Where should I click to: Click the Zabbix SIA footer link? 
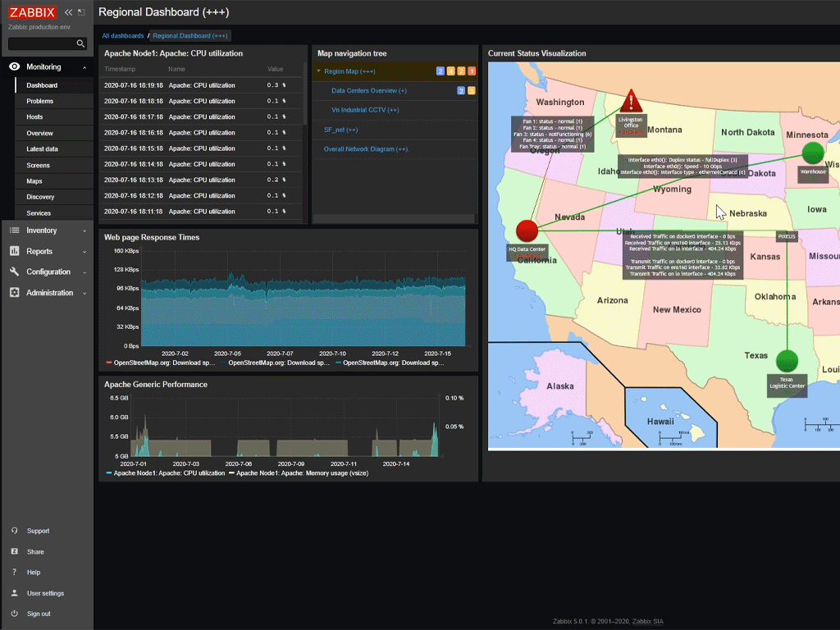coord(648,622)
